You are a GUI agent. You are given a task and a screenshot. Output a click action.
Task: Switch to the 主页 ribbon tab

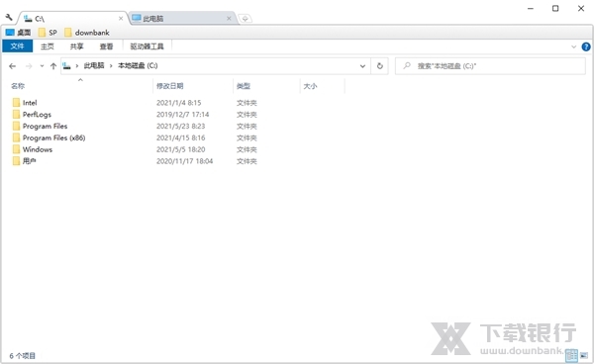point(48,46)
